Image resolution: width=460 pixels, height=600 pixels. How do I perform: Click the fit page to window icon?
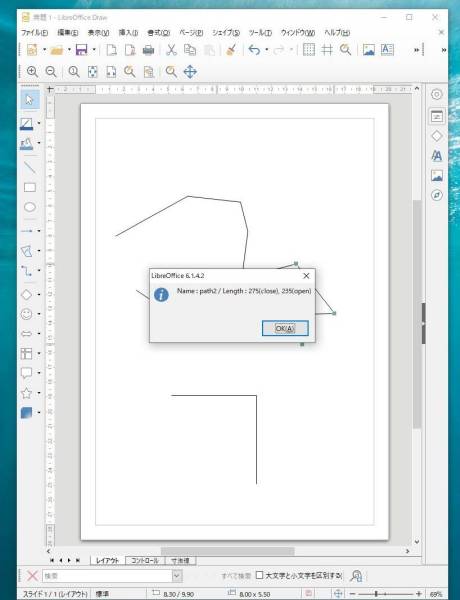click(338, 594)
